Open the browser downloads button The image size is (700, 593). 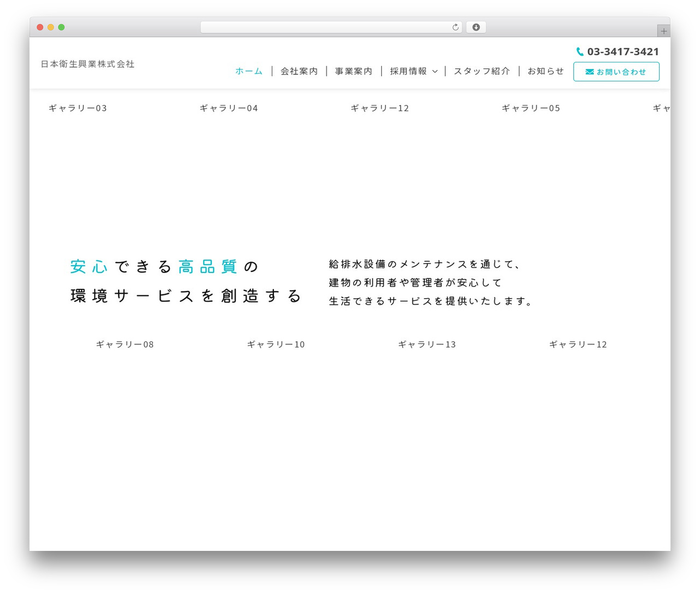[x=476, y=27]
